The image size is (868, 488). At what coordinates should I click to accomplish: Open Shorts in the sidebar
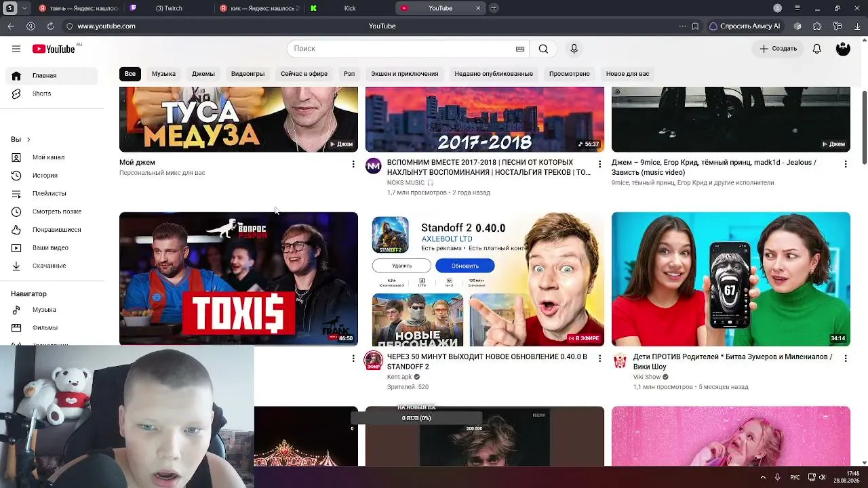pos(41,94)
